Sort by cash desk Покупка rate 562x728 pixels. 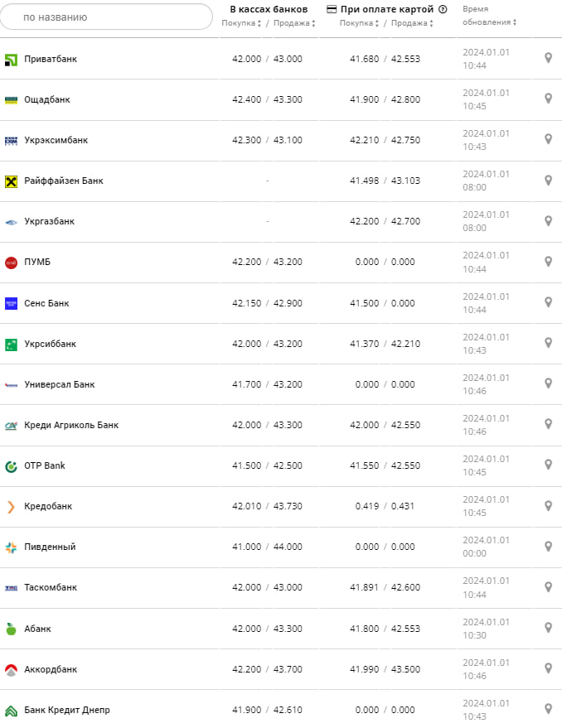coord(241,23)
